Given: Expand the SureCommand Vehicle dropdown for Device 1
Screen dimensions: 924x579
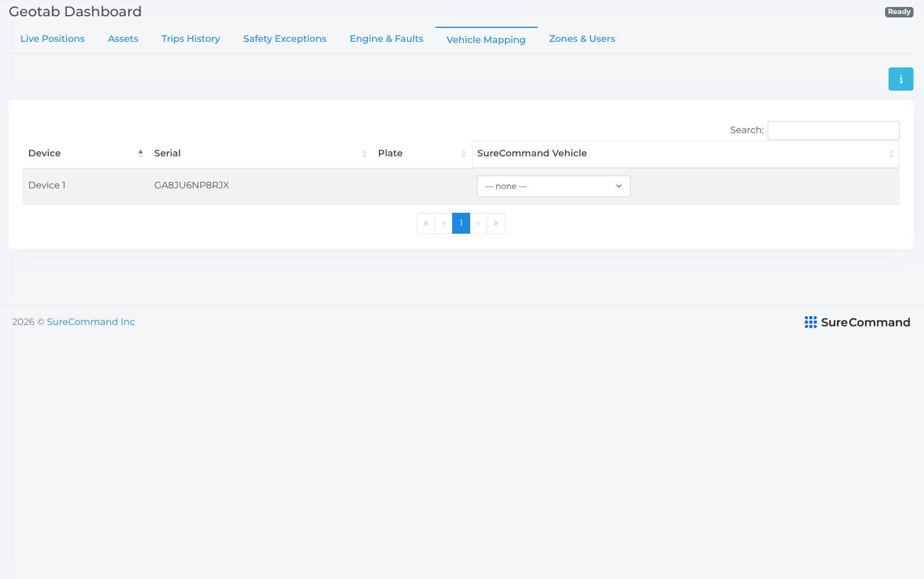Looking at the screenshot, I should 554,186.
